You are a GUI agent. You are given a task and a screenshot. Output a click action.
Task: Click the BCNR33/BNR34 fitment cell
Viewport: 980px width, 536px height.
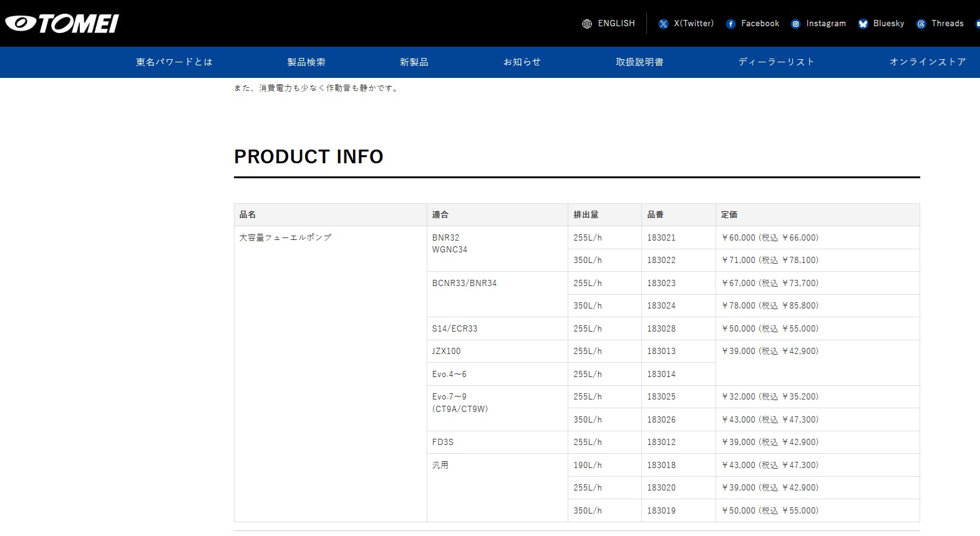click(497, 294)
